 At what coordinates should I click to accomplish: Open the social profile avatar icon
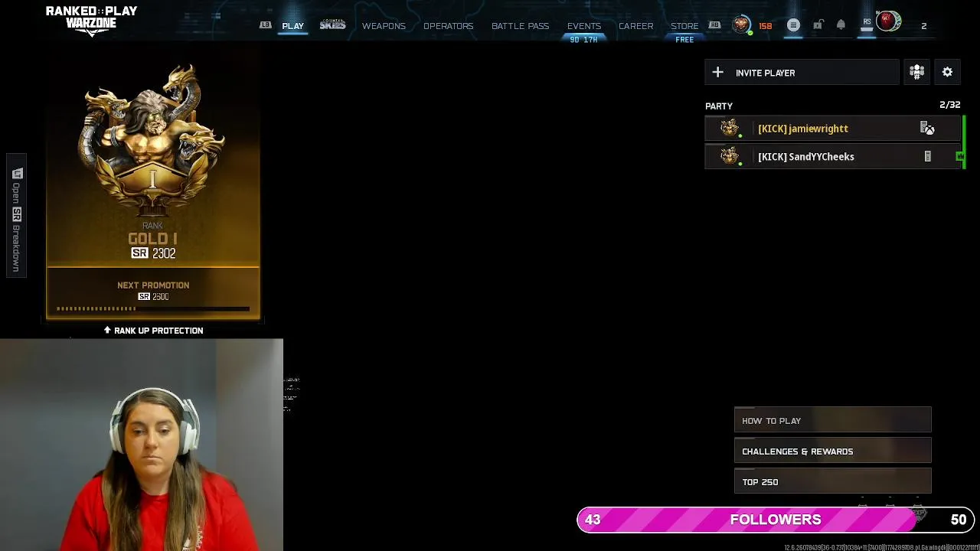coord(888,21)
